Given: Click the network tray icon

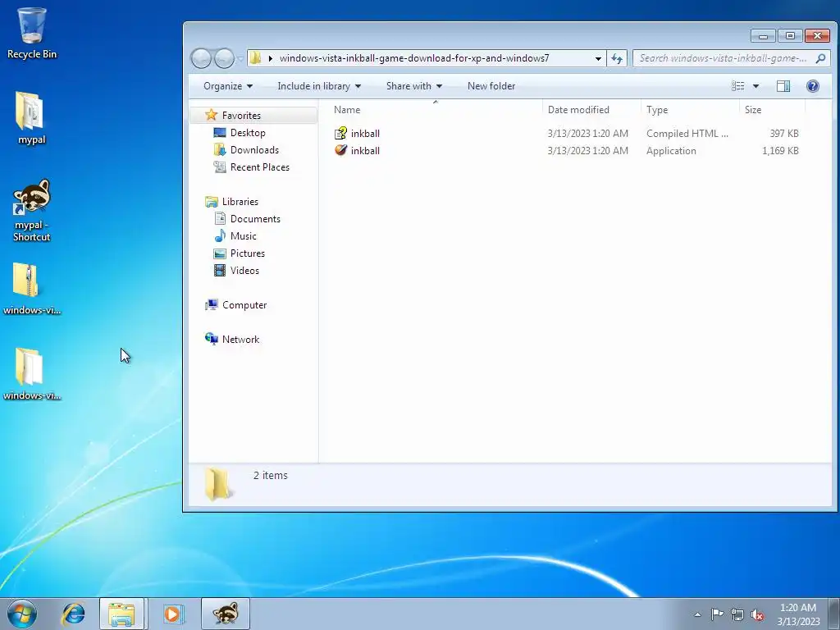Looking at the screenshot, I should pyautogui.click(x=737, y=614).
